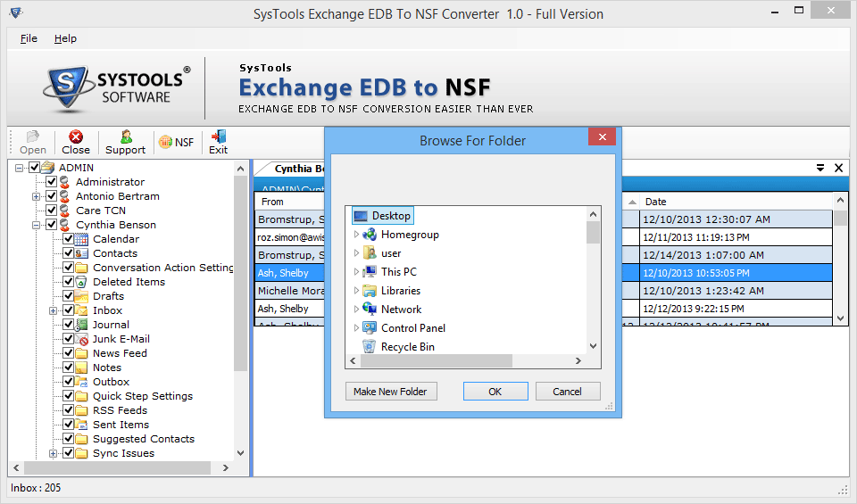Select the Calendar folder icon in the tree
The height and width of the screenshot is (504, 857).
pyautogui.click(x=81, y=239)
